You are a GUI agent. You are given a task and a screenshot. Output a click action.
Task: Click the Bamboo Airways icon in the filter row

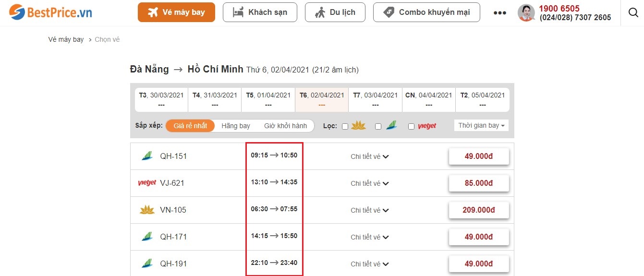pos(391,126)
